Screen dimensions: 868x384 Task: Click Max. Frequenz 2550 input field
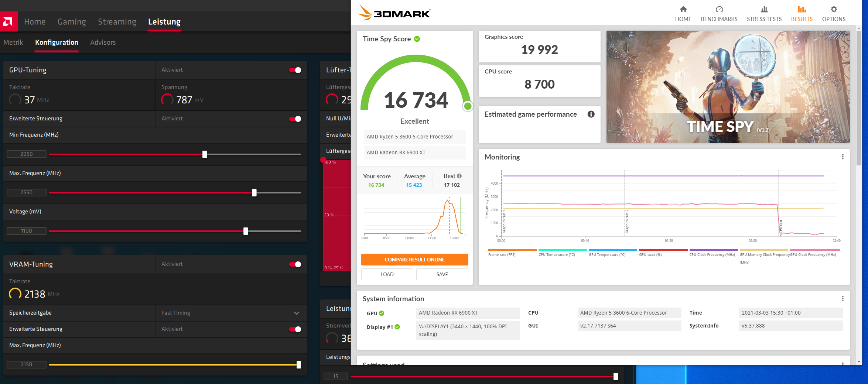(27, 192)
